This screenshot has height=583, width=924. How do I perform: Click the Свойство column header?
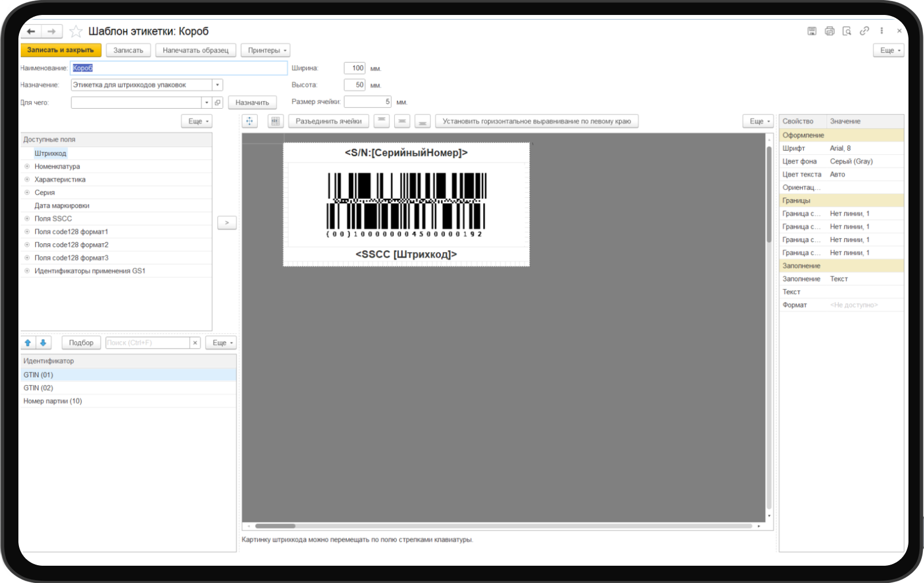[803, 121]
